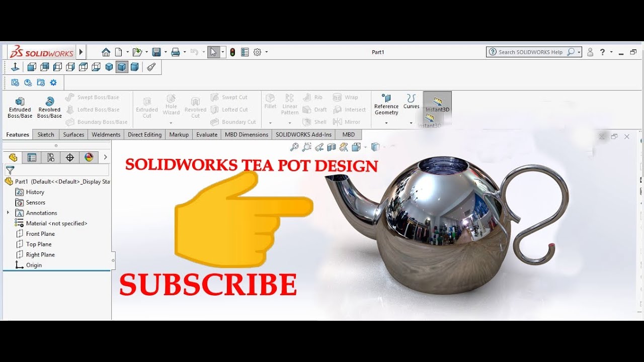
Task: Click the Reference Geometry tool
Action: pos(386,105)
